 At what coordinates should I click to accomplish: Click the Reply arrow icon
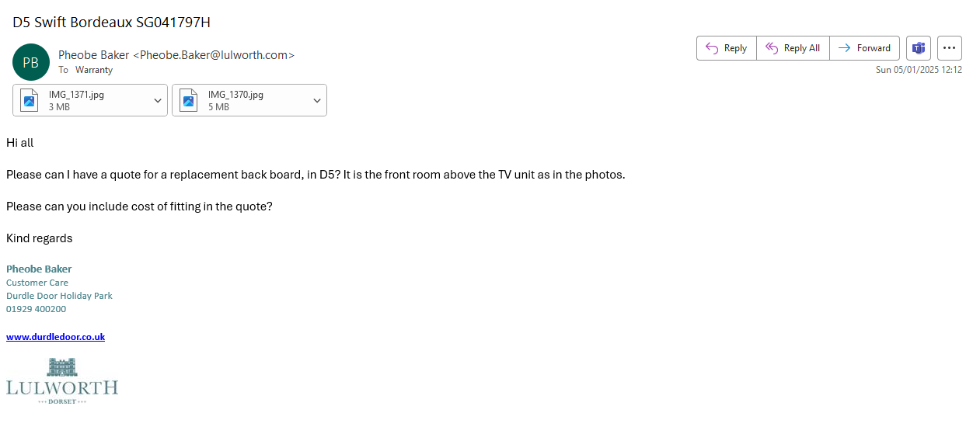click(711, 48)
